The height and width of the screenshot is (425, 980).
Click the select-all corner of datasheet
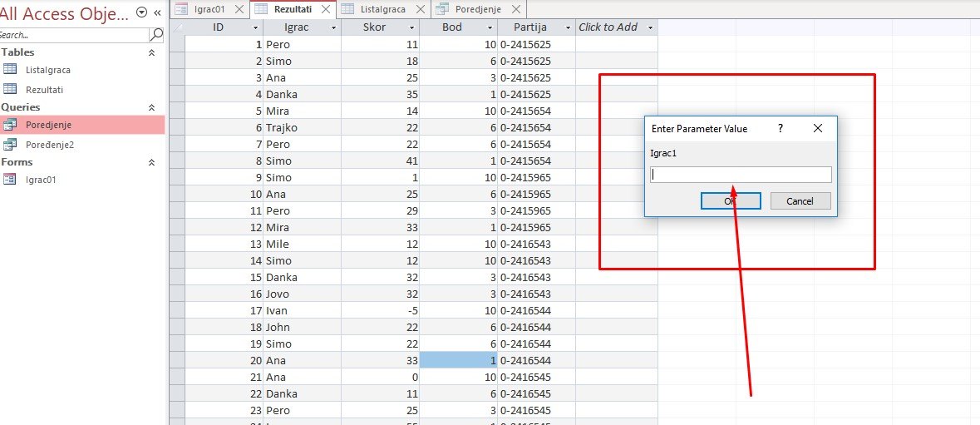pos(178,27)
